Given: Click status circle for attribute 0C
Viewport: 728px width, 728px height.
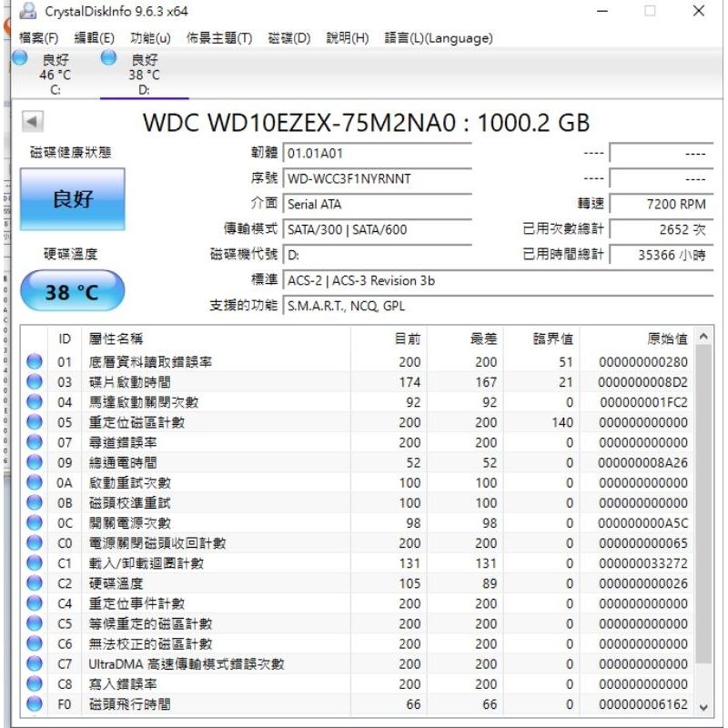Looking at the screenshot, I should (35, 522).
